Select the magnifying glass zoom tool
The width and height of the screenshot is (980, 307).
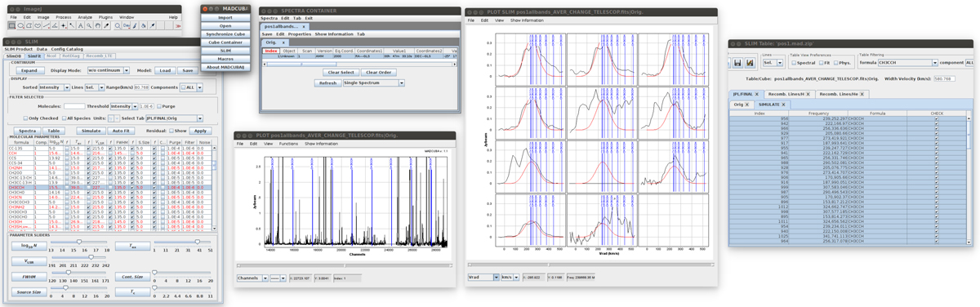click(x=89, y=26)
